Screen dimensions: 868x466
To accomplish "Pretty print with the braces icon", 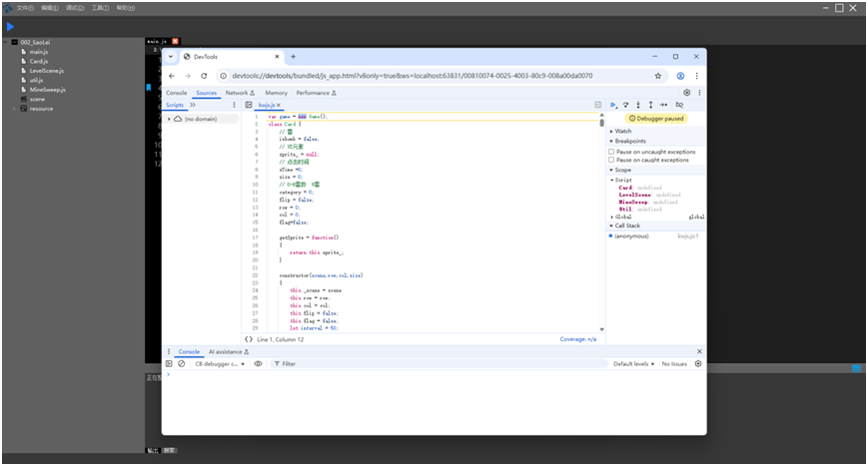I will click(x=249, y=339).
